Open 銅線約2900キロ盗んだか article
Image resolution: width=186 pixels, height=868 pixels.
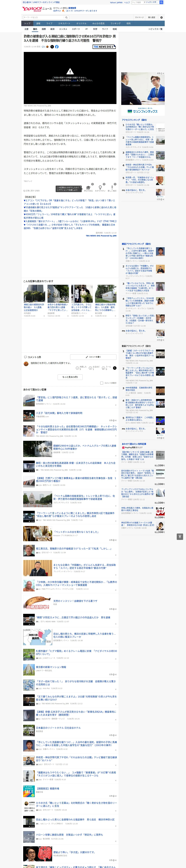click(85, 447)
